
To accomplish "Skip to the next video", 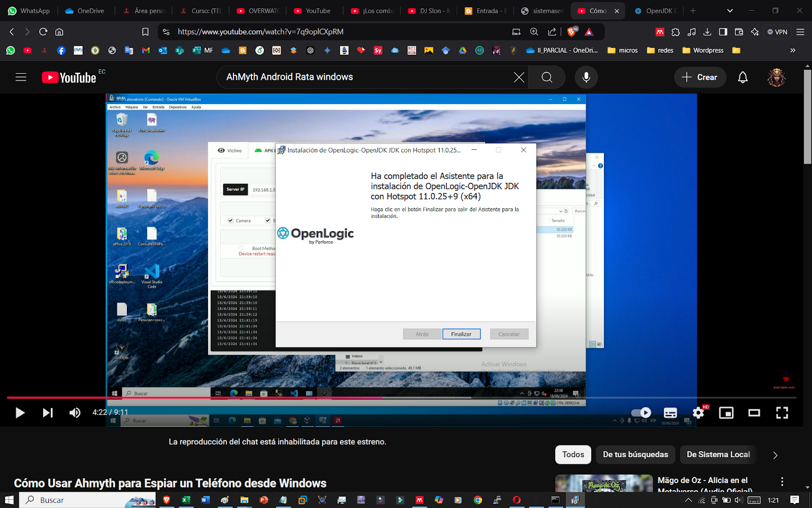I will [x=48, y=412].
